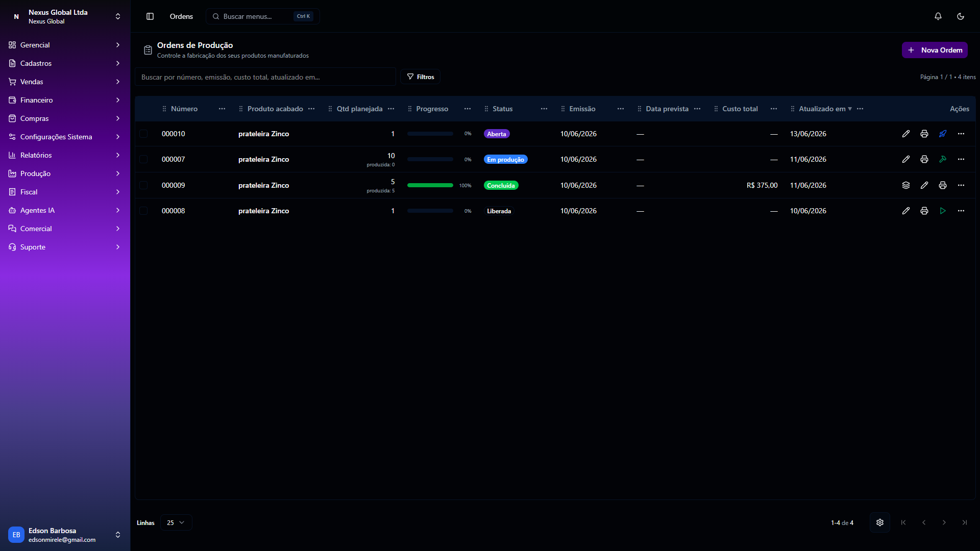Sort by Data prevista column header
The width and height of the screenshot is (980, 551).
coord(667,109)
